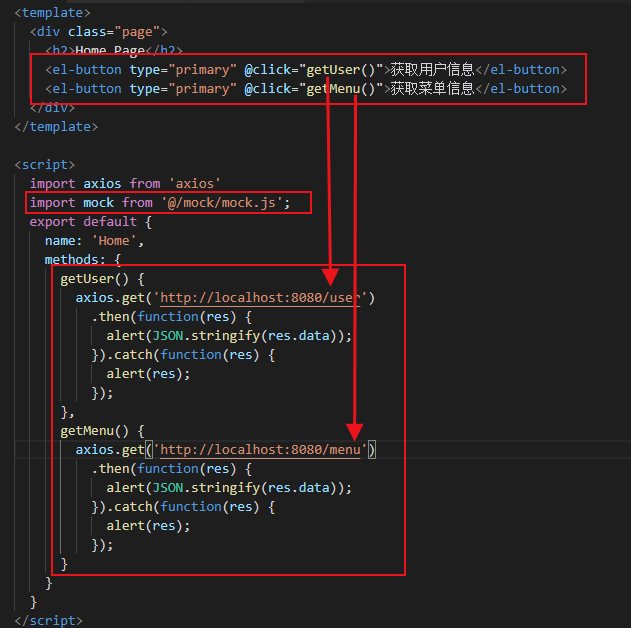This screenshot has width=631, height=628.
Task: Click alert(JSON.stringify(res.data)) inside getUser
Action: pyautogui.click(x=229, y=336)
